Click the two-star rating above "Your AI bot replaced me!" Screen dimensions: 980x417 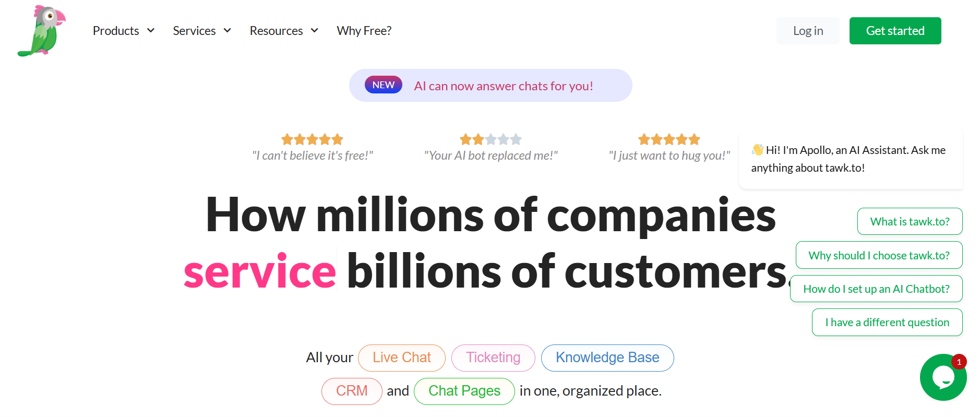[x=491, y=139]
